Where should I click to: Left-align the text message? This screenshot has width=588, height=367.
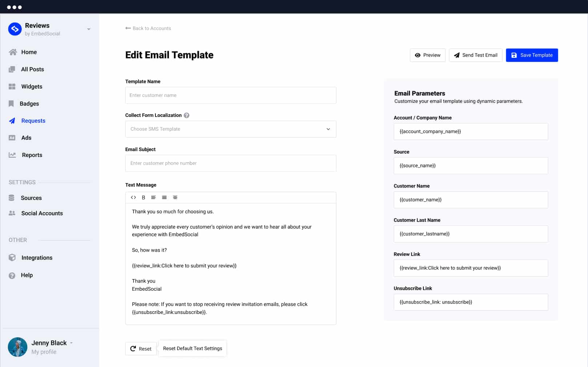153,197
